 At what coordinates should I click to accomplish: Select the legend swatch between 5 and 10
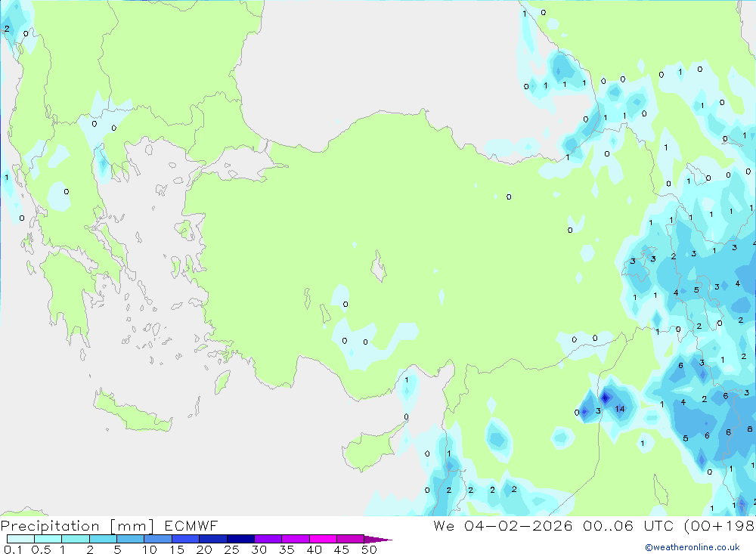[131, 539]
